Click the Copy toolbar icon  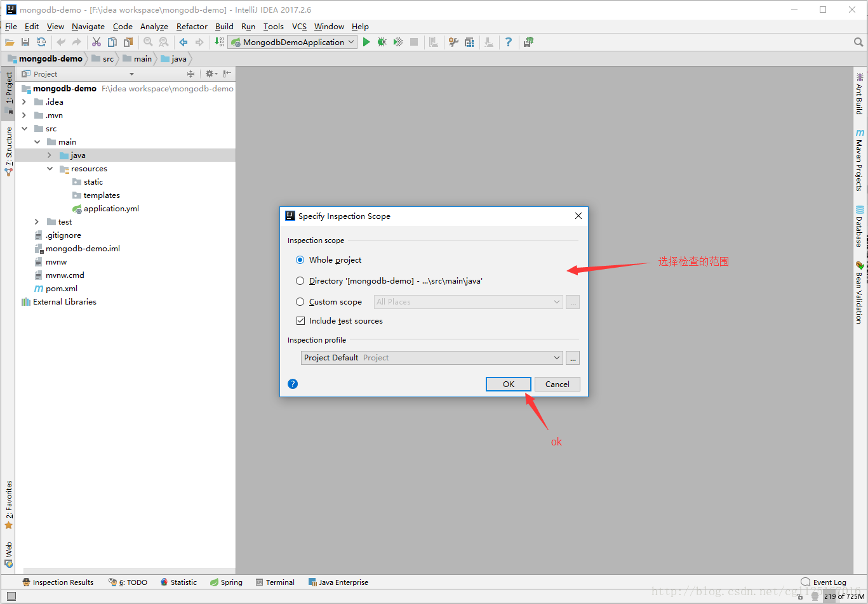point(112,43)
